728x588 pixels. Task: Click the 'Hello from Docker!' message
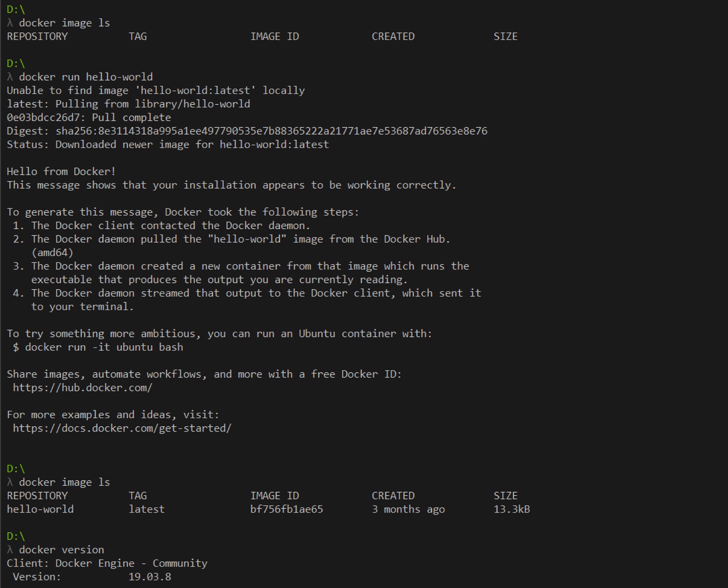click(x=61, y=172)
